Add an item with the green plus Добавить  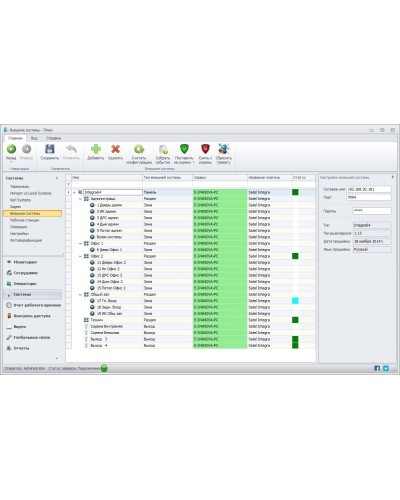(96, 149)
